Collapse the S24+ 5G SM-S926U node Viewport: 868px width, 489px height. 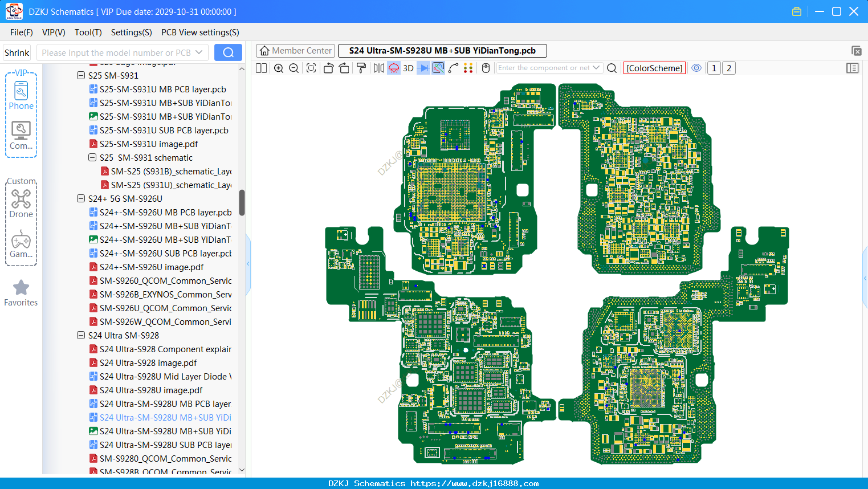pyautogui.click(x=81, y=198)
